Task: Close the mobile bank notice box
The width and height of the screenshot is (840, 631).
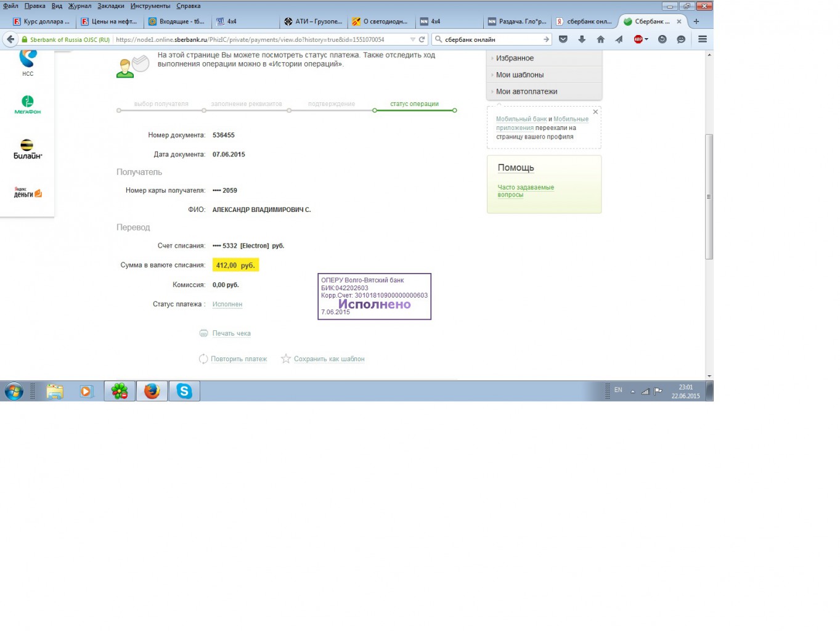Action: click(595, 112)
